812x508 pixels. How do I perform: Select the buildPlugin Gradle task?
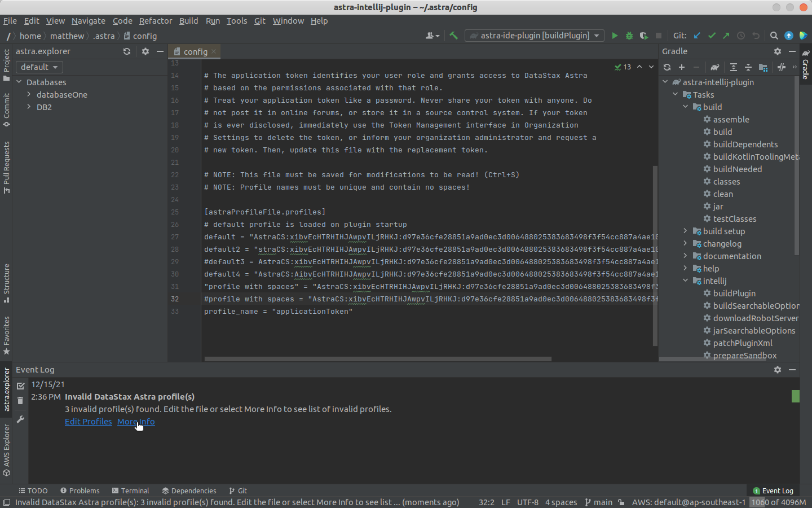click(x=734, y=294)
